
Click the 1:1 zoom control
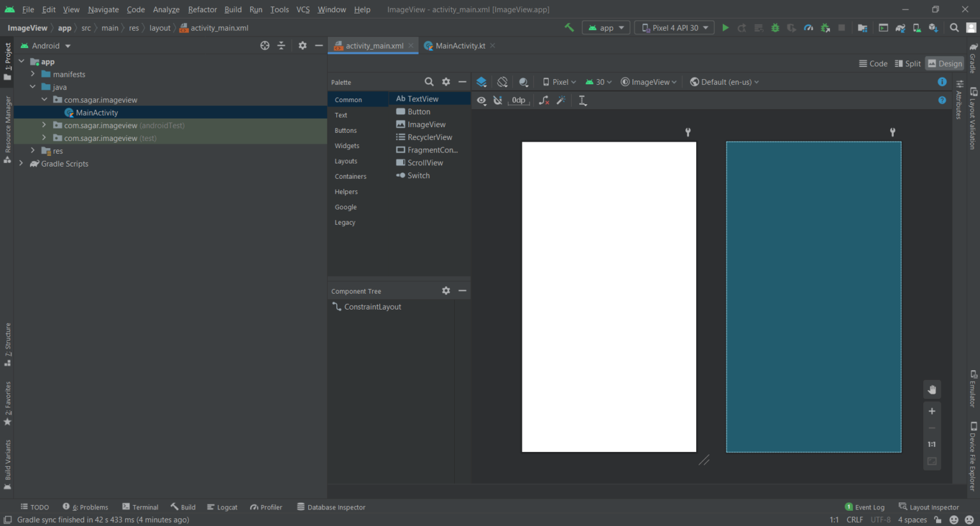tap(932, 444)
